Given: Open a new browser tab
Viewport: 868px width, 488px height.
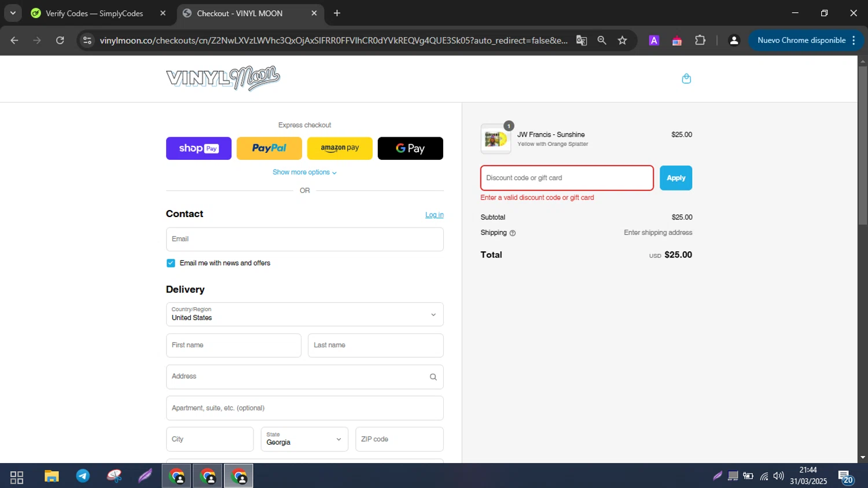Looking at the screenshot, I should (337, 13).
